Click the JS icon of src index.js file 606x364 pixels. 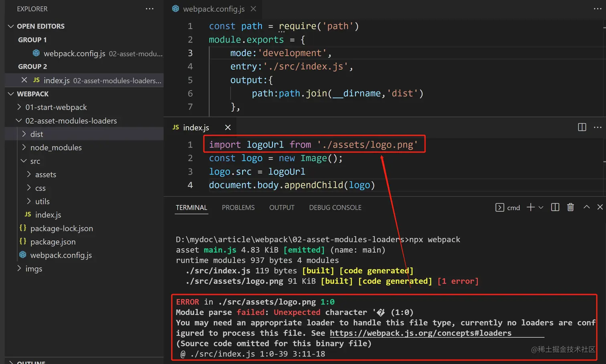coord(28,214)
